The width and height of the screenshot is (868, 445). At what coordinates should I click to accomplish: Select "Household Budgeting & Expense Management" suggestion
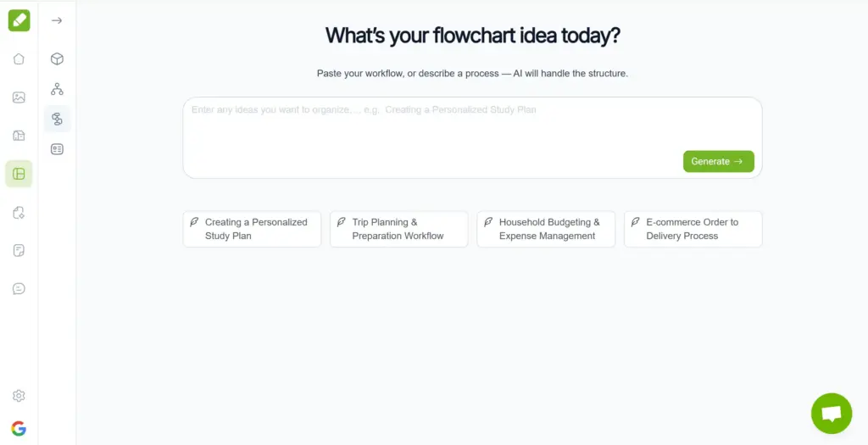(546, 229)
